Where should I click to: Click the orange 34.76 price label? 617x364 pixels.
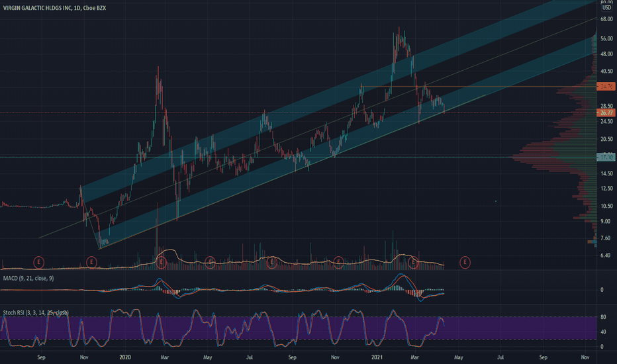[606, 87]
